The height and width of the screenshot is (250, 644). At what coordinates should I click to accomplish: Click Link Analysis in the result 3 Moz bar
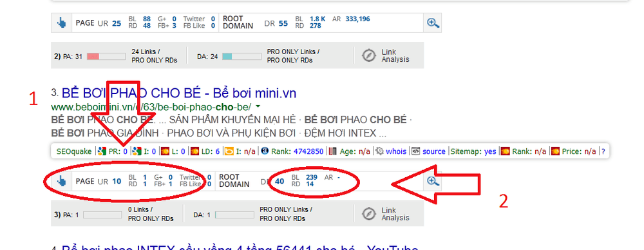(395, 214)
